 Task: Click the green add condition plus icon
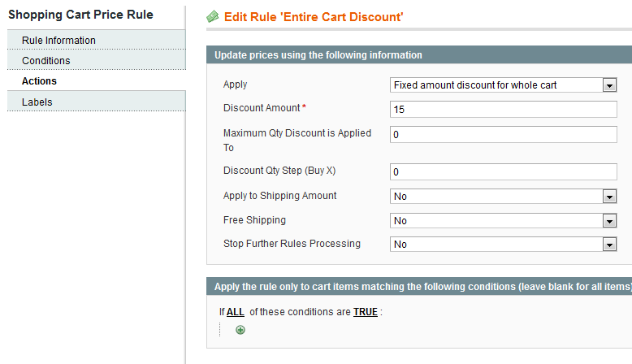240,330
